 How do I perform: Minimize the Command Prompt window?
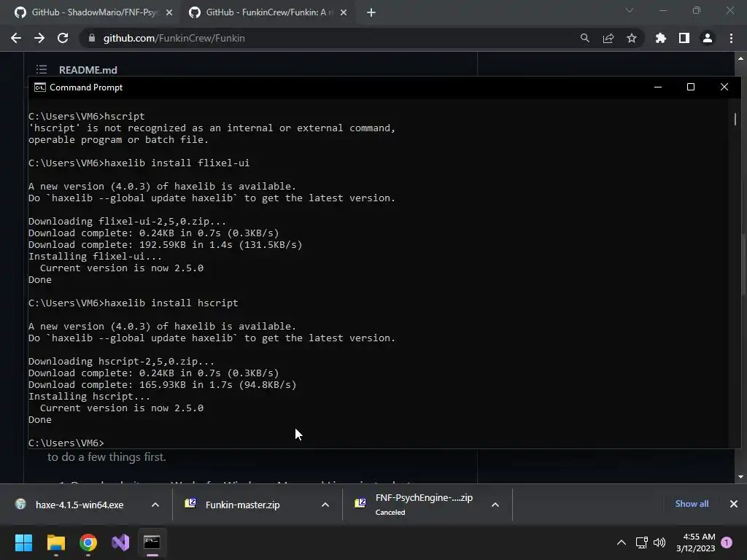coord(658,87)
